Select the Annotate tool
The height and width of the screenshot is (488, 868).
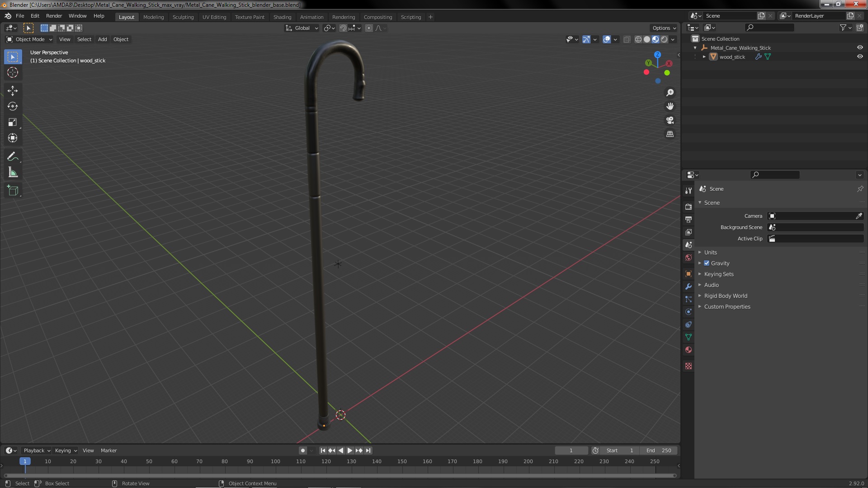point(13,157)
